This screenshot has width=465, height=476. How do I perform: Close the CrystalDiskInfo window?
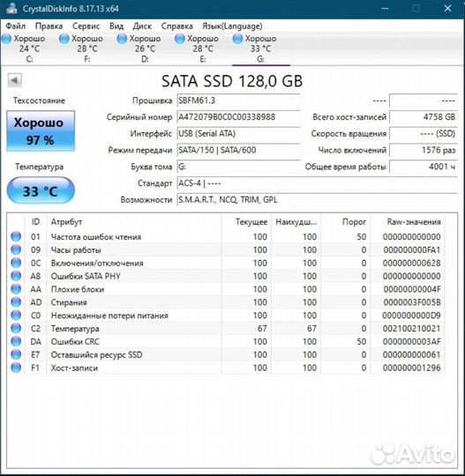pos(447,9)
